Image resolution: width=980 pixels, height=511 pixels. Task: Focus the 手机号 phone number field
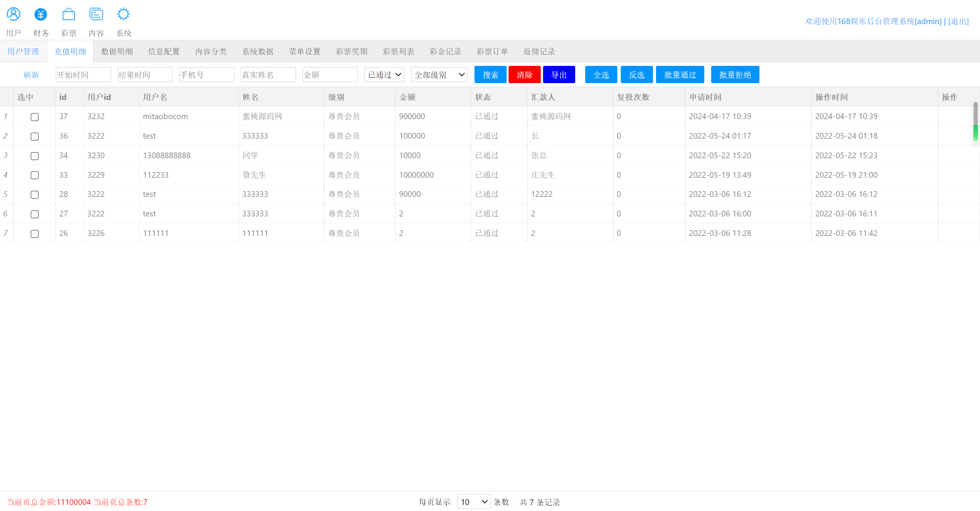click(206, 75)
